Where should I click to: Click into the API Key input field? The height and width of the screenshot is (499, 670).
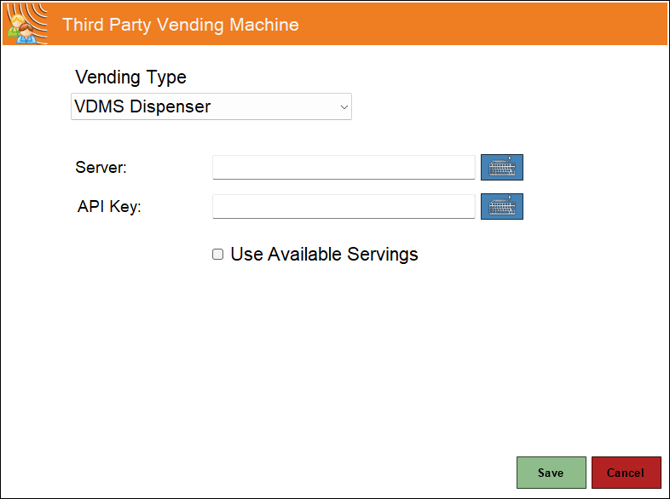(x=344, y=206)
